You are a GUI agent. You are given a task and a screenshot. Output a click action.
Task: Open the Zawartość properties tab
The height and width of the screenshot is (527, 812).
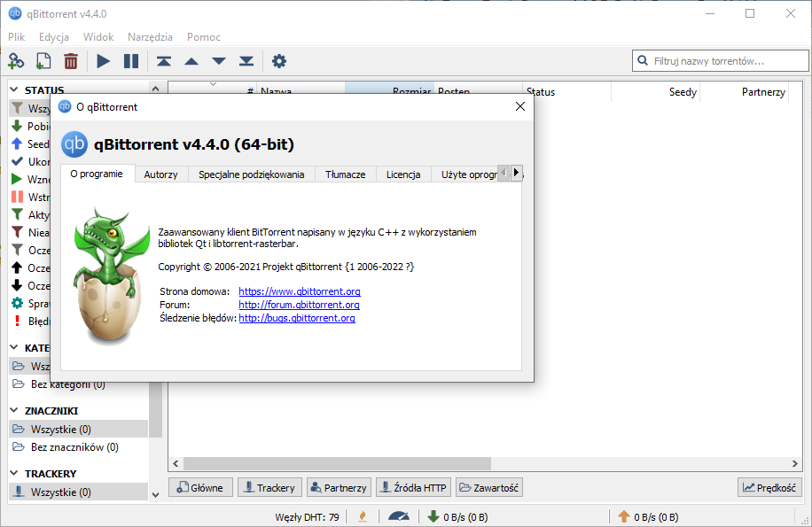488,487
